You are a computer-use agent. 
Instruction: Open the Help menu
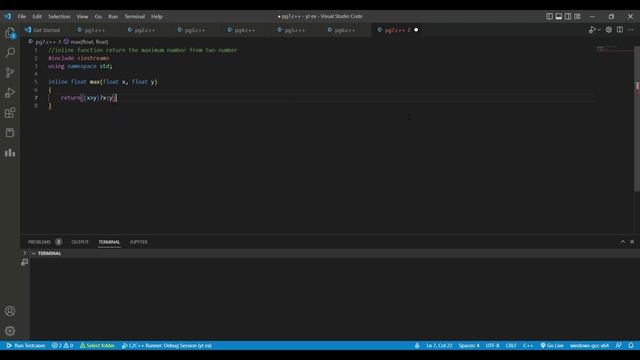pyautogui.click(x=157, y=17)
